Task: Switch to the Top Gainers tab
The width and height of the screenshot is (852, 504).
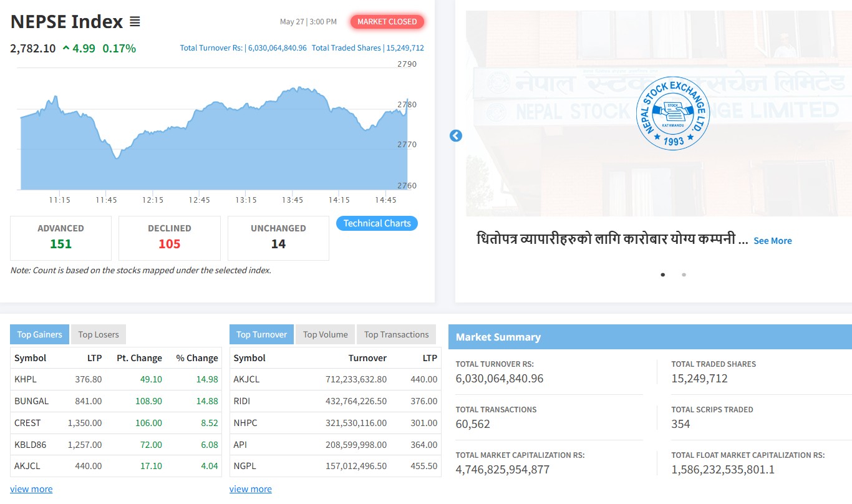Action: tap(39, 334)
